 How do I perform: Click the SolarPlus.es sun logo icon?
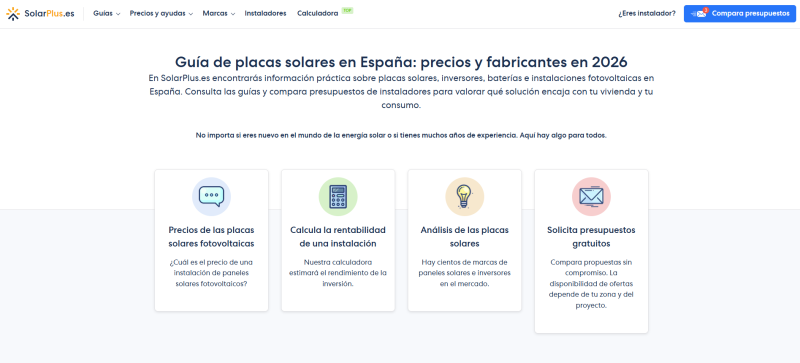13,14
